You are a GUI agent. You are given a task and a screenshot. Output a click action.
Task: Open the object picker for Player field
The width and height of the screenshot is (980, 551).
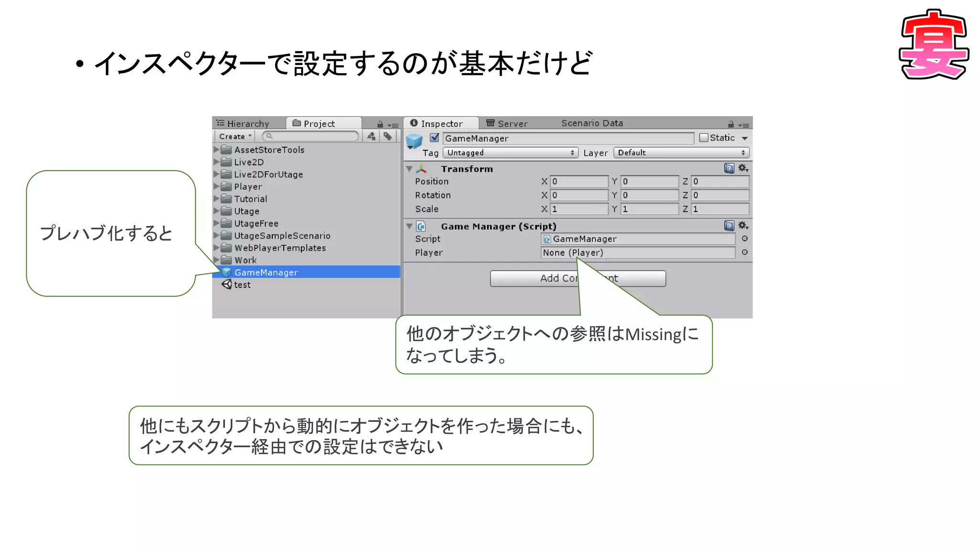(745, 253)
